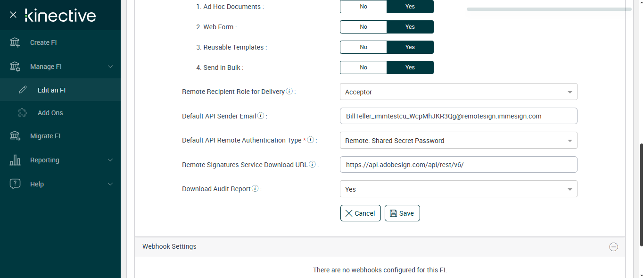Click the Default API Sender Email field

pos(458,116)
